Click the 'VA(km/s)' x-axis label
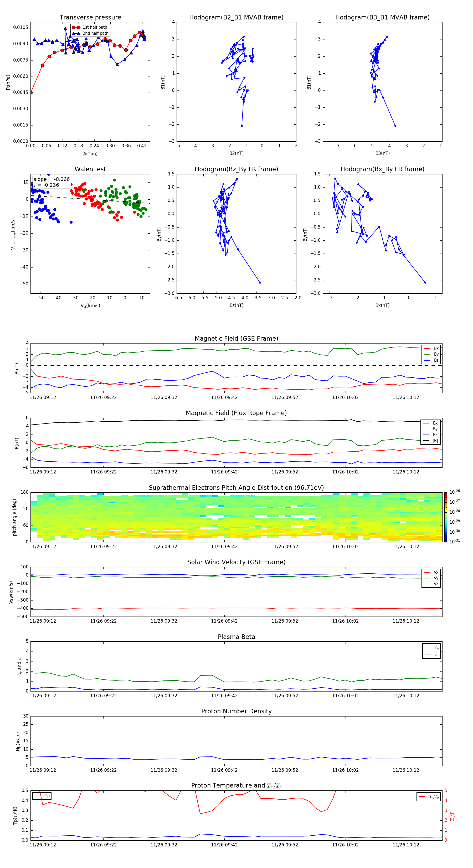The width and height of the screenshot is (473, 868). pos(90,306)
